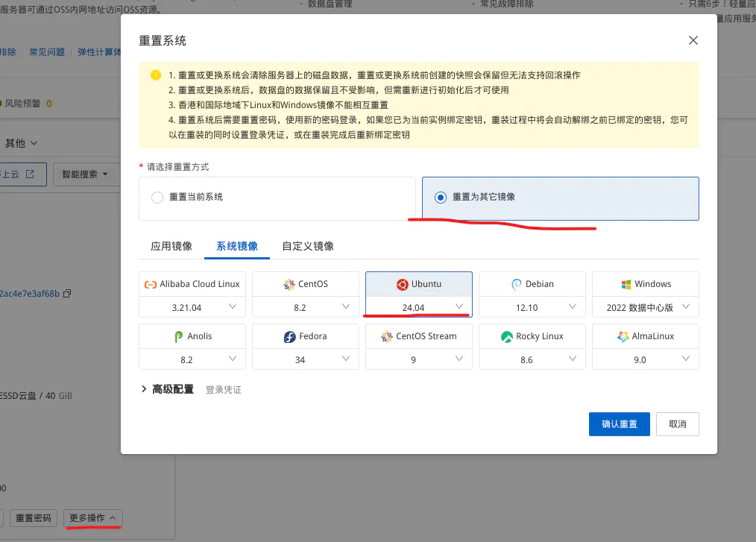
Task: Select the Rocky Linux system image
Action: coord(532,335)
